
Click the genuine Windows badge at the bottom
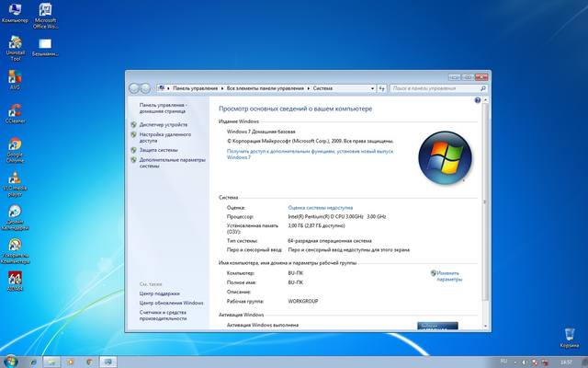click(437, 326)
